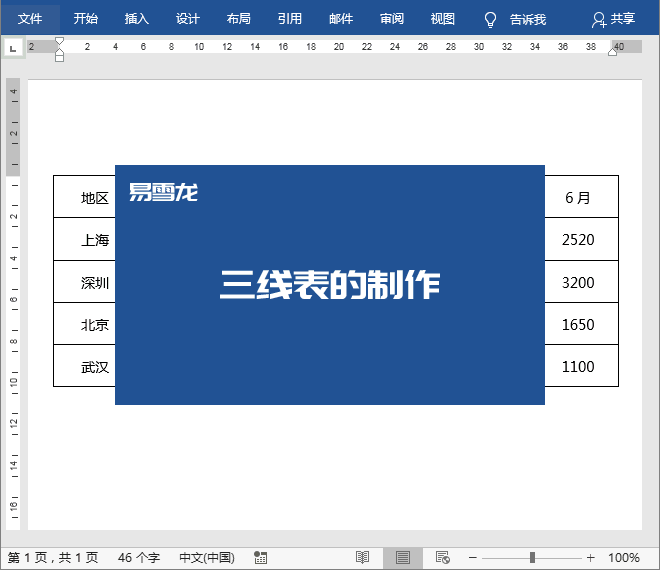This screenshot has width=660, height=570.
Task: Select the 视图 ribbon tab
Action: [443, 19]
